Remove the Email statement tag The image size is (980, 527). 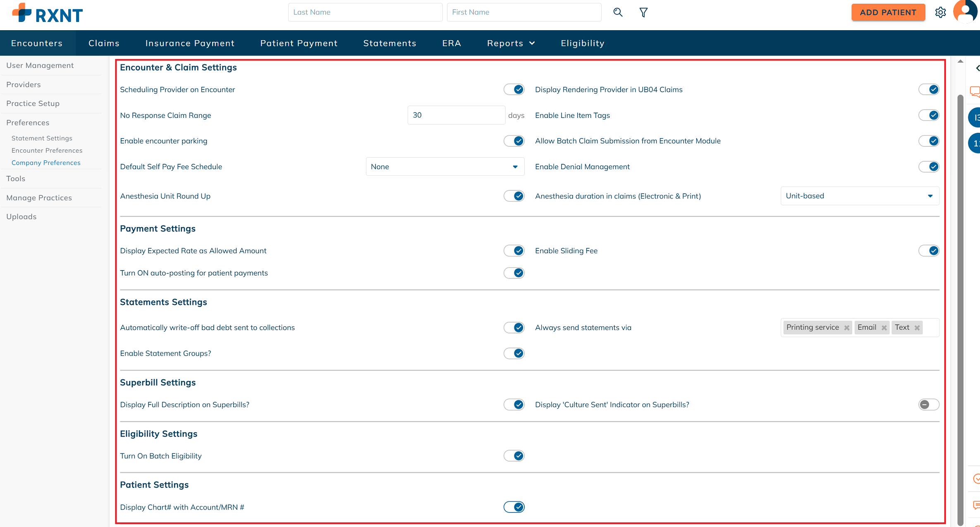(x=884, y=328)
